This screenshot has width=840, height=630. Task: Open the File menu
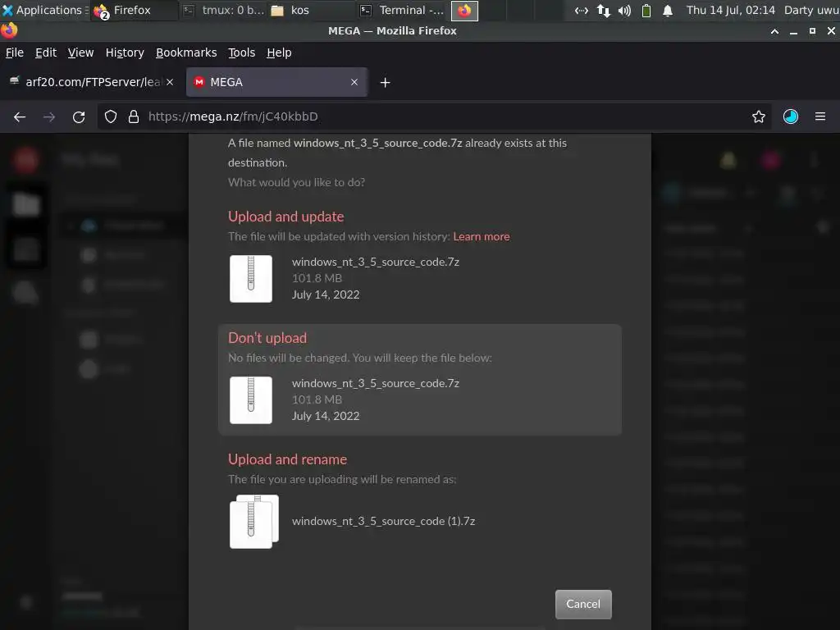(15, 52)
